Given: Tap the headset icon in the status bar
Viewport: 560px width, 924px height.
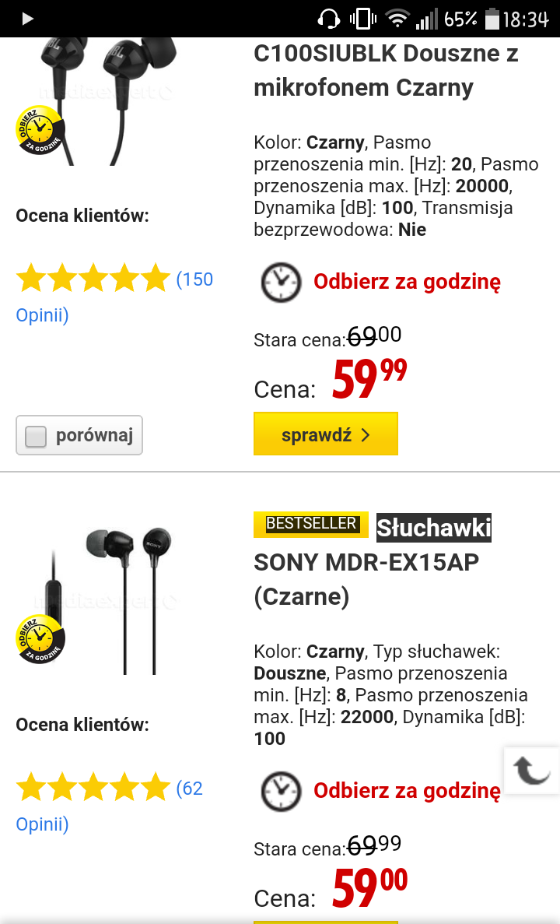Looking at the screenshot, I should point(330,19).
